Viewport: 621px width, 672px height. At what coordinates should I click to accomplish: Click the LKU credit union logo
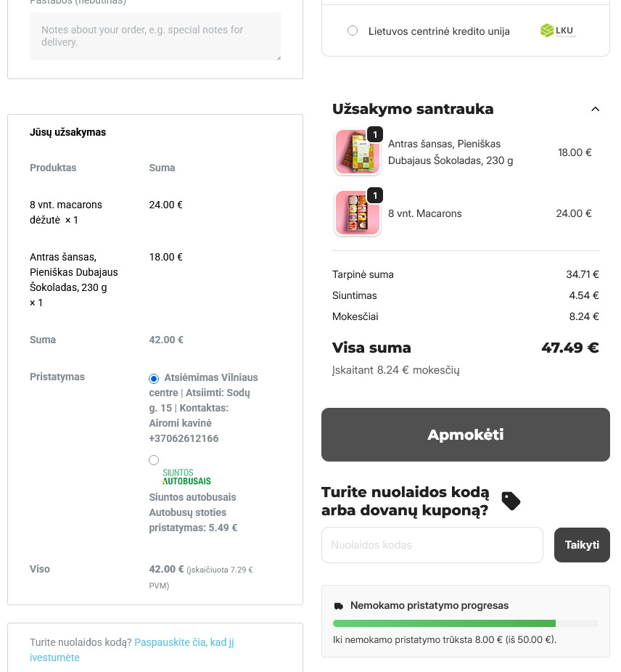tap(557, 30)
